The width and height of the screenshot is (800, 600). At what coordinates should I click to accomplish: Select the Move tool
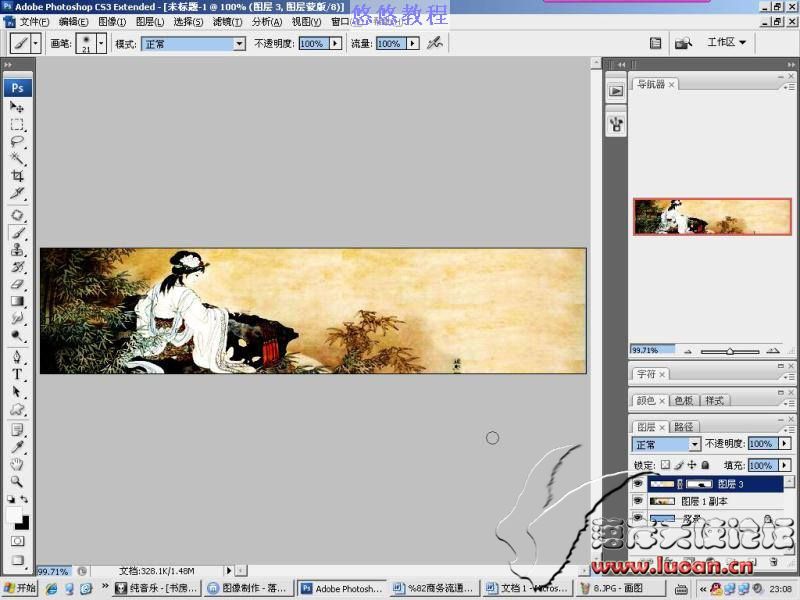17,107
